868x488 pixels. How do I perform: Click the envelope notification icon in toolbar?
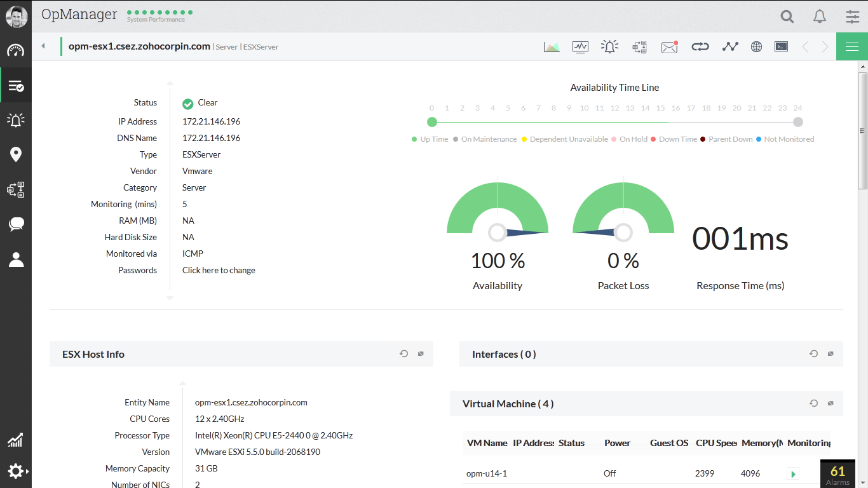[x=669, y=46]
